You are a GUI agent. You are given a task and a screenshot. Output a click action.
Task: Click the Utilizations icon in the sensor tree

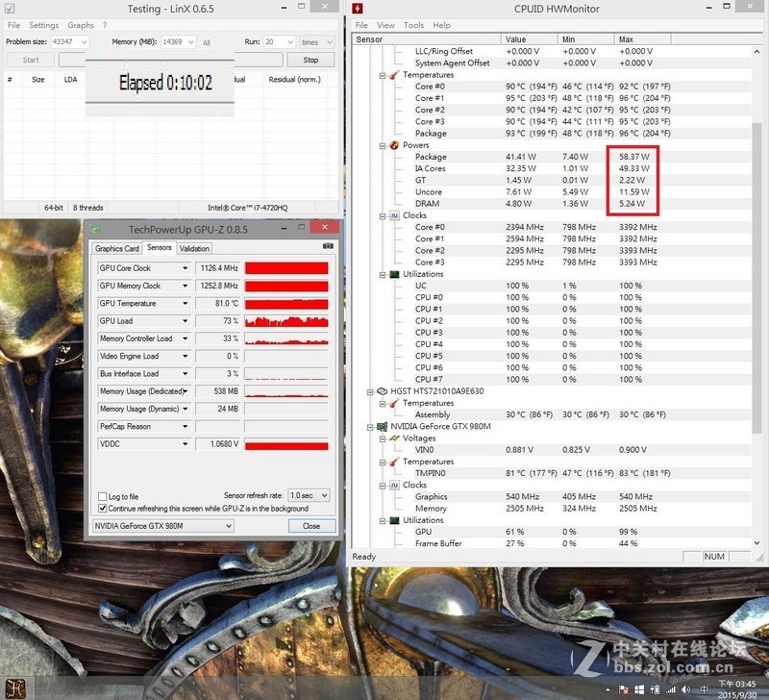pyautogui.click(x=395, y=274)
